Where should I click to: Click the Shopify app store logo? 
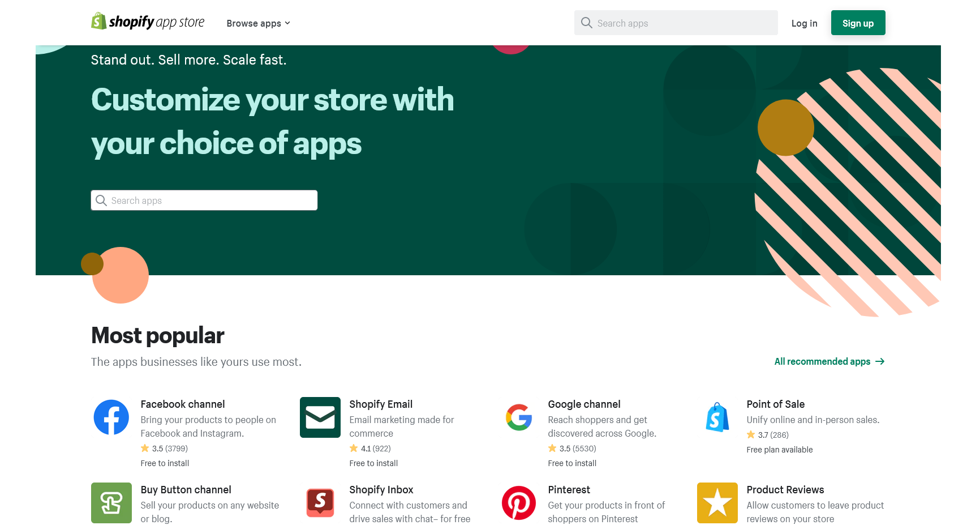[x=148, y=22]
